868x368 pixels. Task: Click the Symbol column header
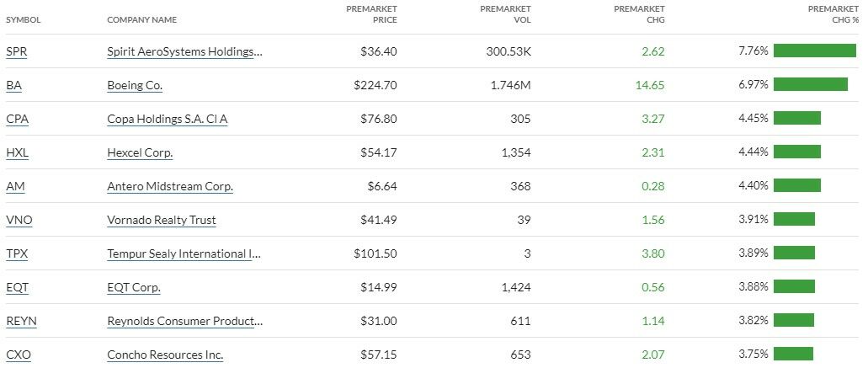click(24, 19)
